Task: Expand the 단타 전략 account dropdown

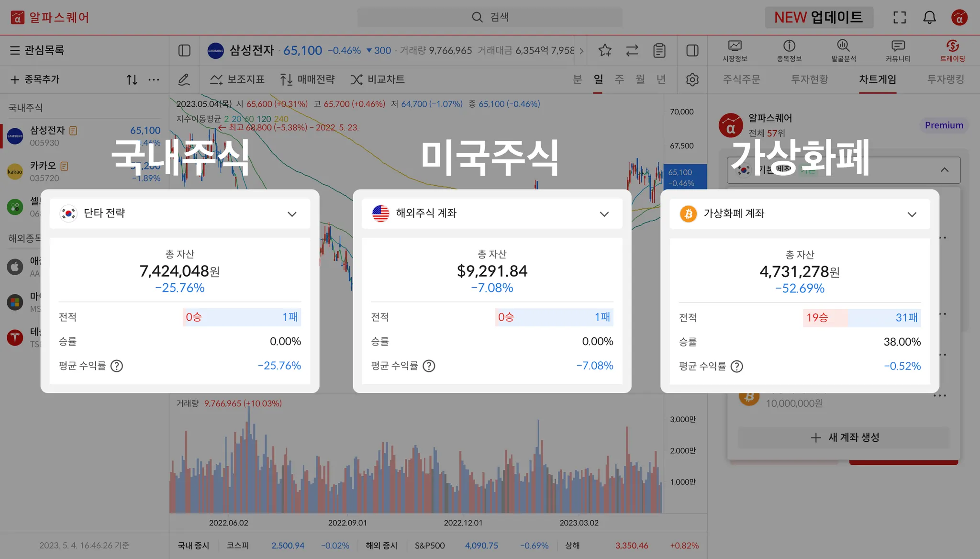Action: click(x=292, y=214)
